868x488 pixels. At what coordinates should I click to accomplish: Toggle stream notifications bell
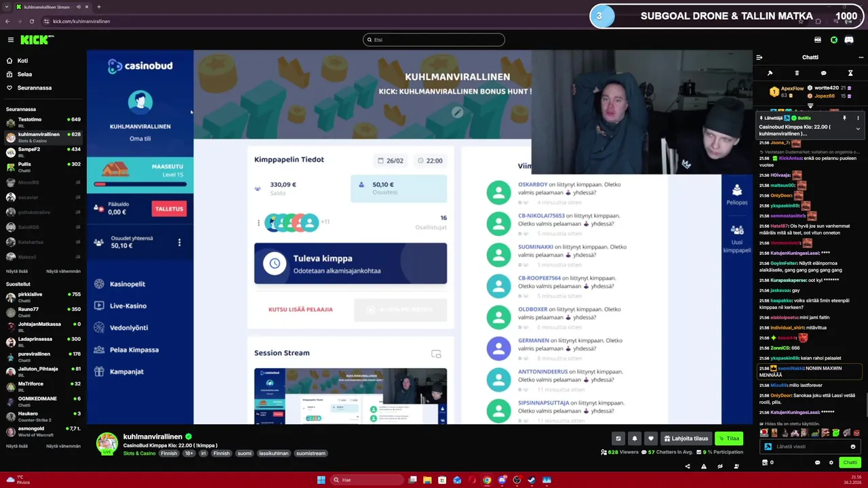point(634,439)
